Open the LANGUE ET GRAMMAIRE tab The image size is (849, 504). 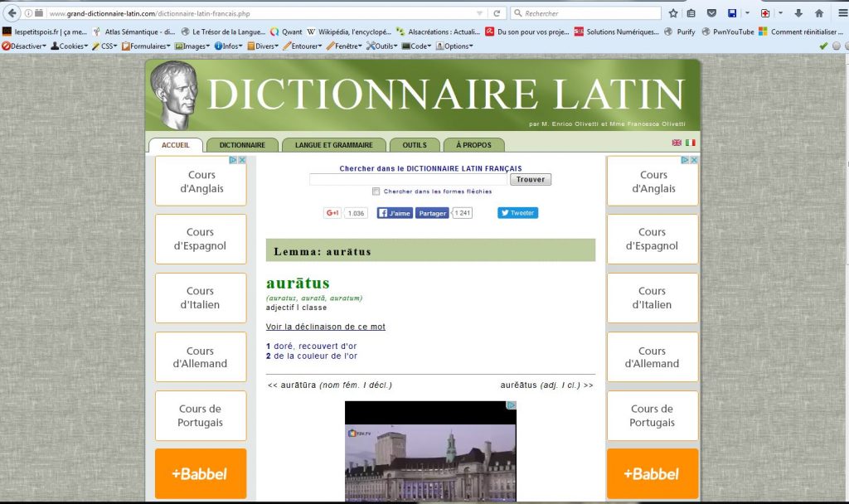coord(333,145)
